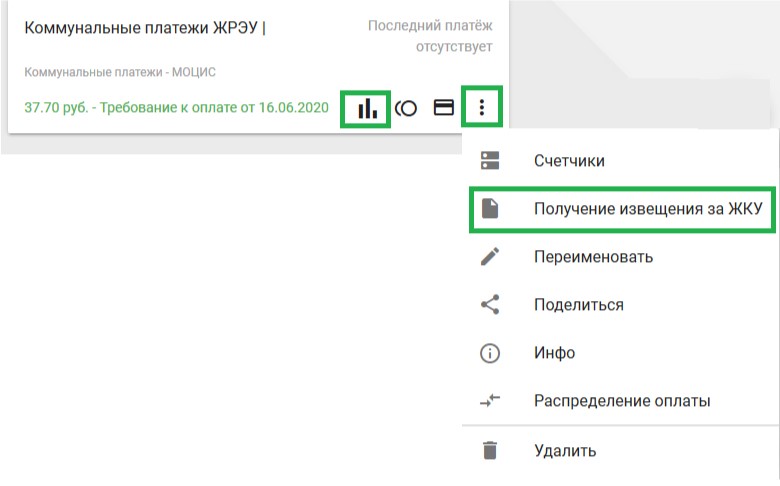The image size is (780, 486).
Task: Click the meters icon beside Счетчики
Action: point(489,161)
